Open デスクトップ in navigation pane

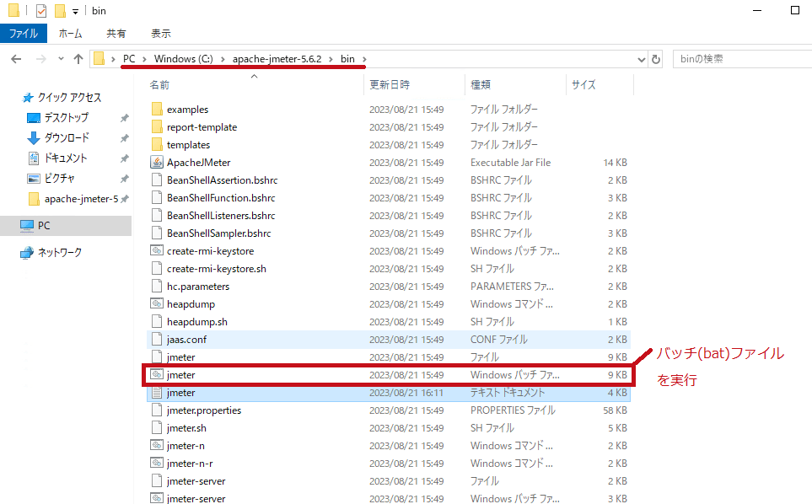point(67,117)
